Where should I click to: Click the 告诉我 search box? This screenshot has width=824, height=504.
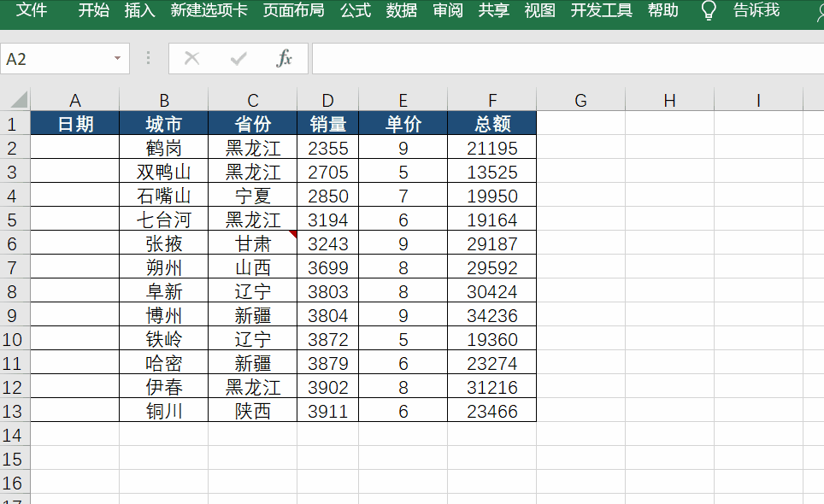tap(756, 10)
